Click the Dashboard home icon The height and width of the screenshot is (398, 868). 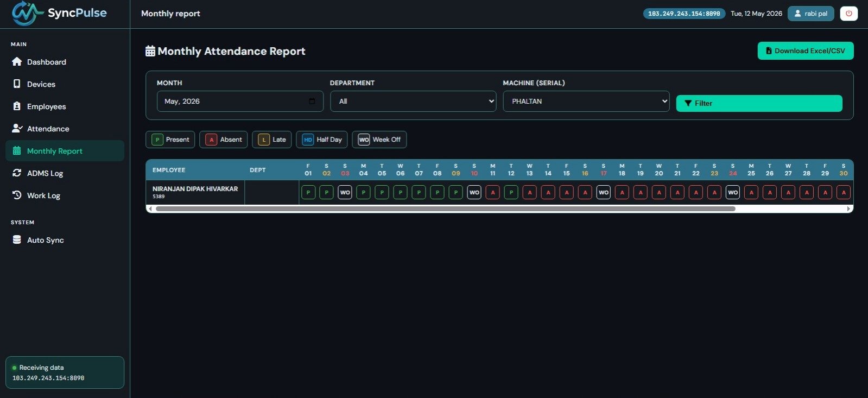(x=17, y=61)
